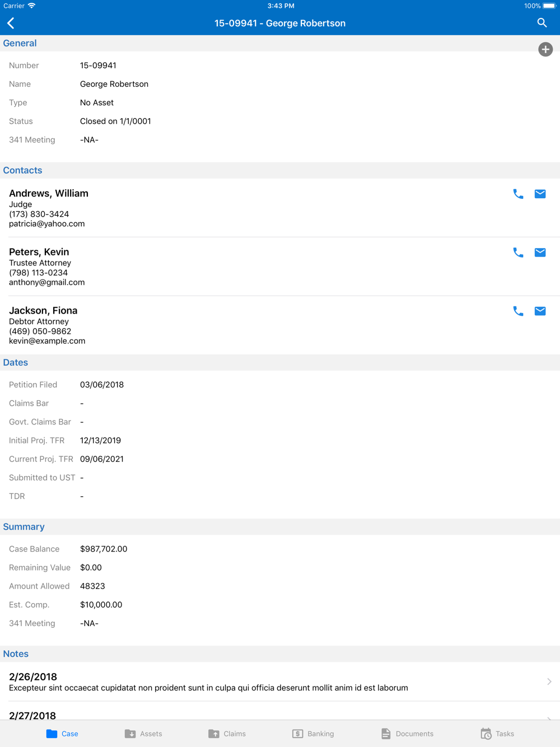Screen dimensions: 560x747
Task: Tap the plus add button
Action: coord(545,49)
